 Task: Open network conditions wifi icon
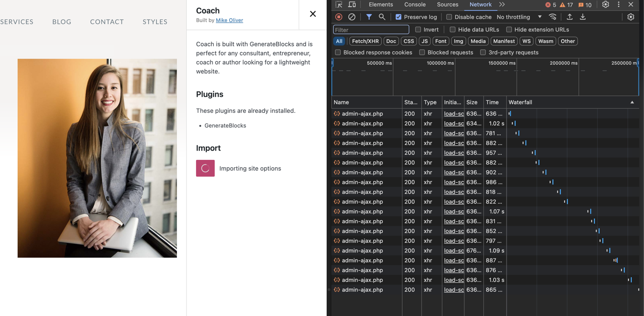(553, 17)
